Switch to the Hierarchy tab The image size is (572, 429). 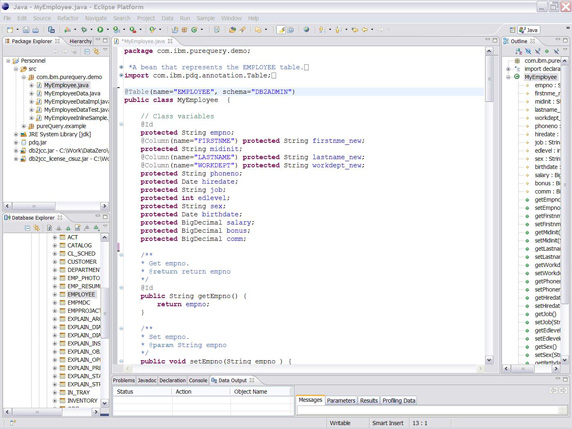point(80,41)
